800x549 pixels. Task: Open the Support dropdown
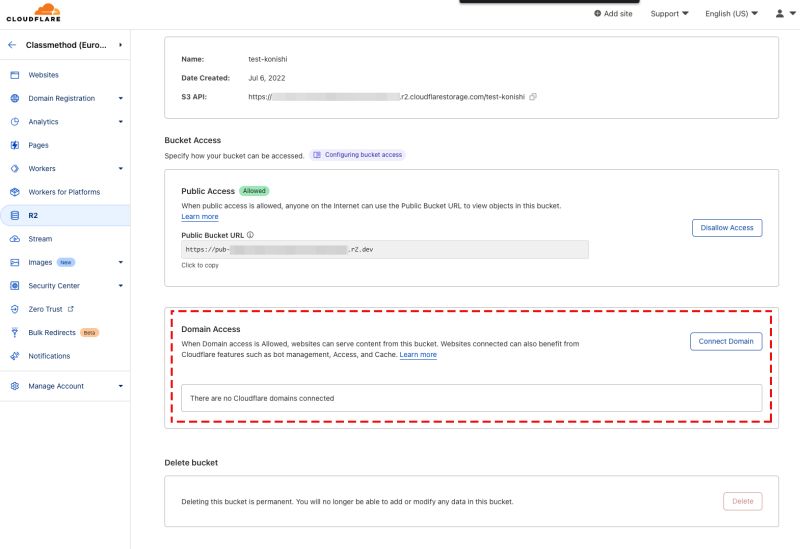coord(669,14)
